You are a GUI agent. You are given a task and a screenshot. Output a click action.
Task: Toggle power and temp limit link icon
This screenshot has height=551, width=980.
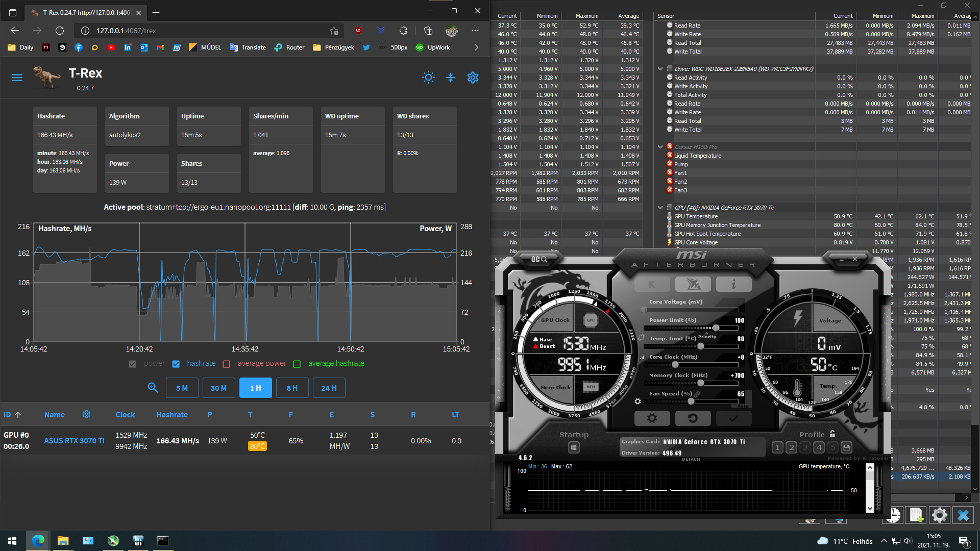coord(642,337)
